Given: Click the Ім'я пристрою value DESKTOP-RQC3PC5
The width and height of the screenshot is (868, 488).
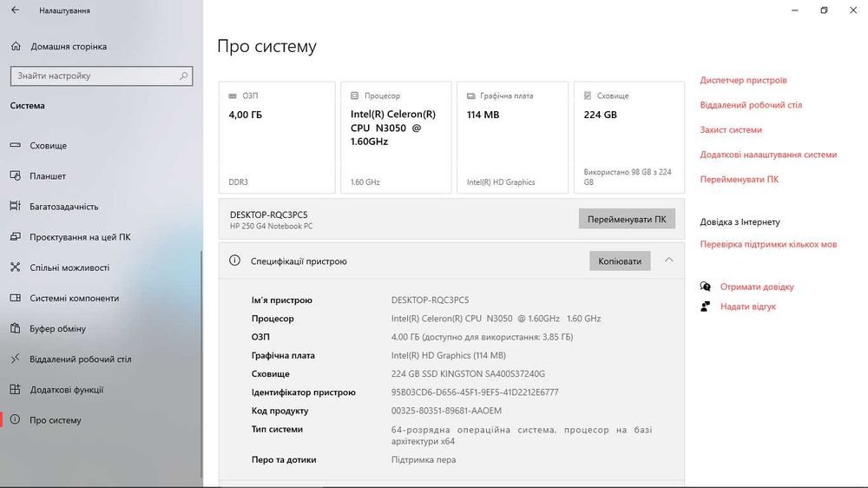Looking at the screenshot, I should point(430,300).
